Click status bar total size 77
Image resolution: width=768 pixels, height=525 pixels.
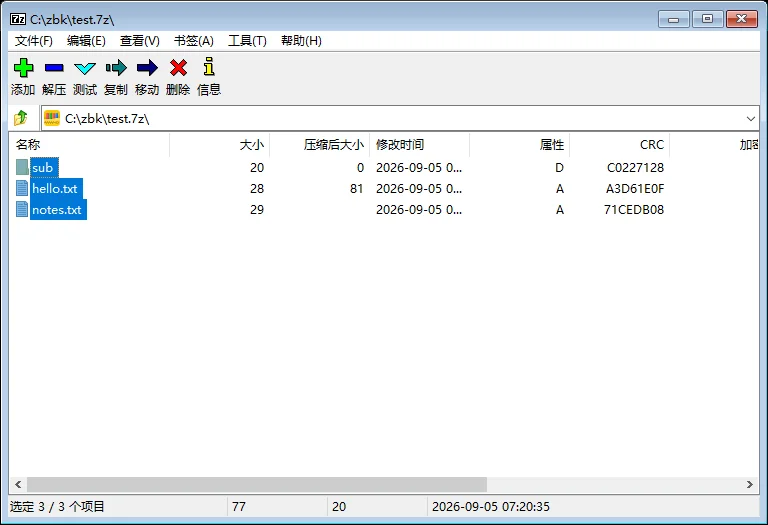tap(239, 506)
